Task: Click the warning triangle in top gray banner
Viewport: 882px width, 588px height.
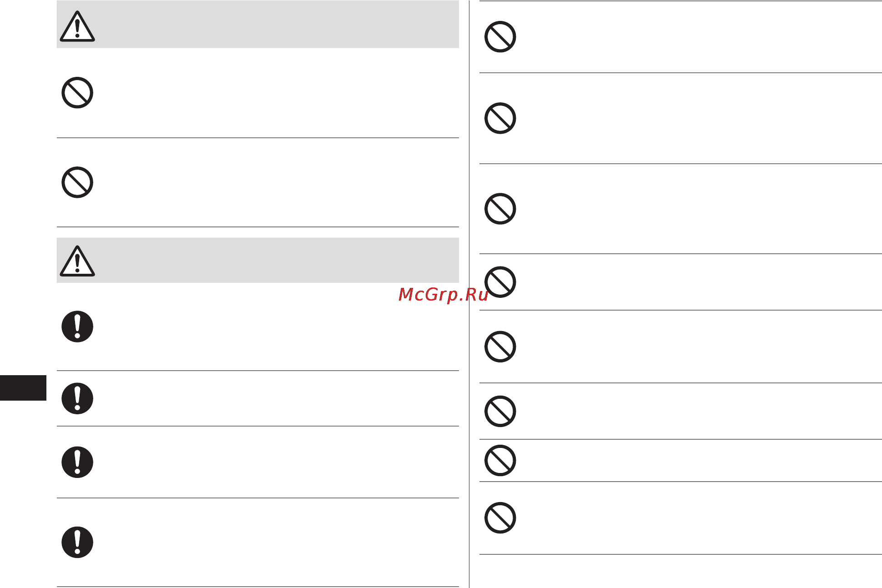Action: click(77, 26)
